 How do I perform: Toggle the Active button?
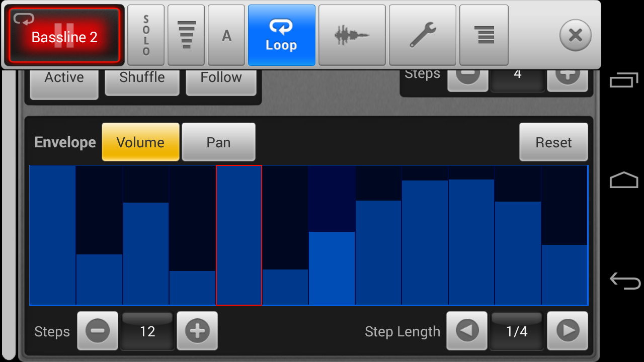pos(64,80)
